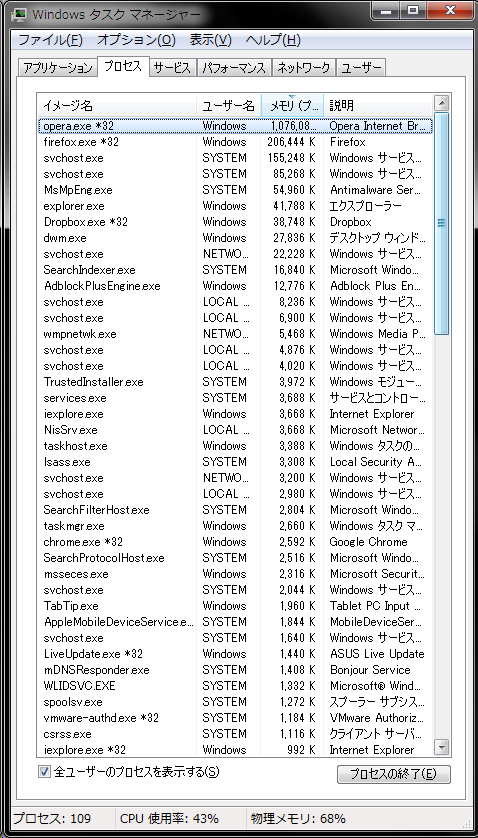Screen dimensions: 478x838
Task: Sort by イメージ名 column header
Action: (x=117, y=105)
